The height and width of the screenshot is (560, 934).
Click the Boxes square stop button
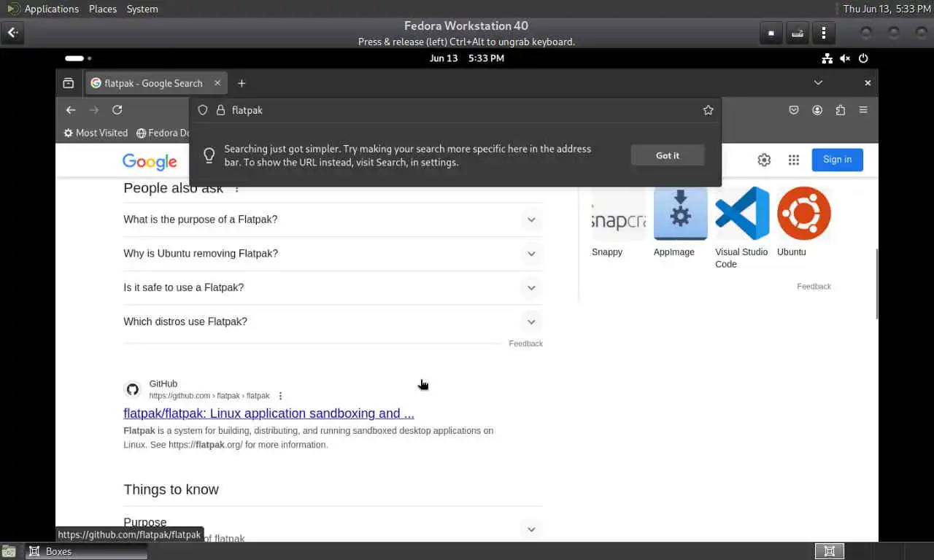771,33
